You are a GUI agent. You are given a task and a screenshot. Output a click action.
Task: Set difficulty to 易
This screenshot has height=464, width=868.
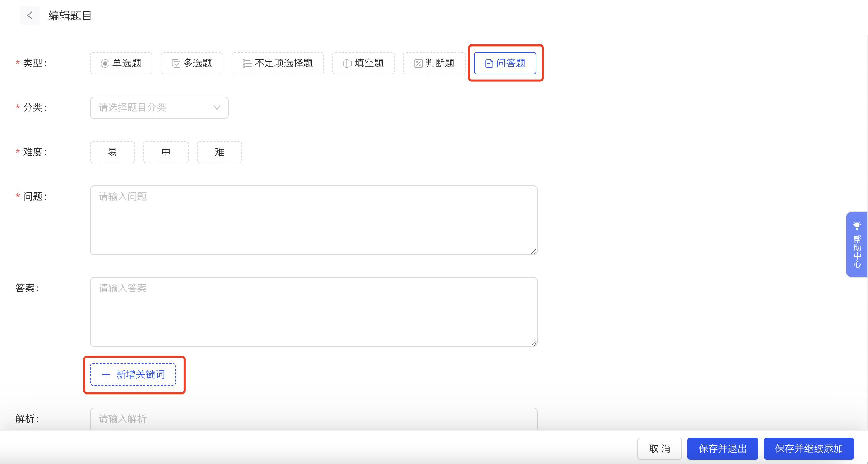[x=112, y=152]
